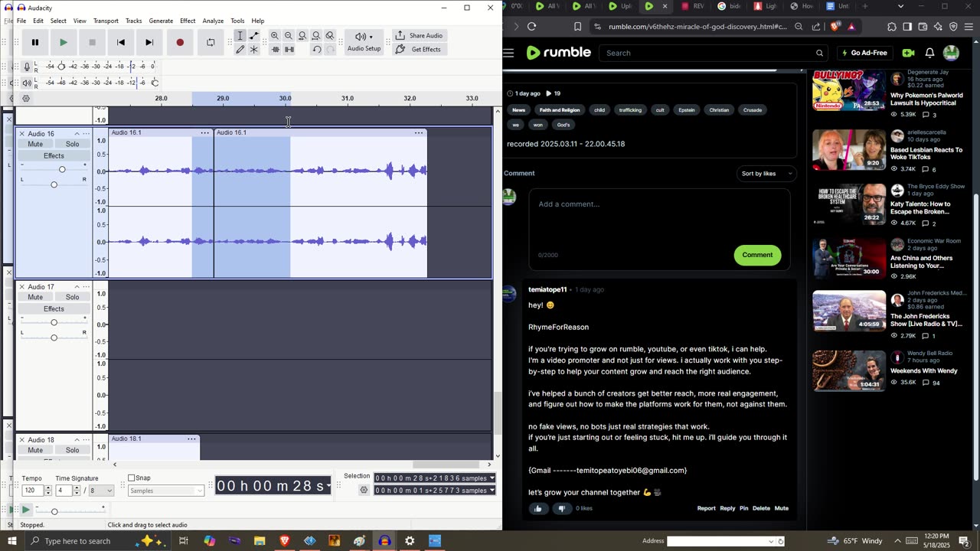Open the Audio Setup dropdown

click(364, 42)
